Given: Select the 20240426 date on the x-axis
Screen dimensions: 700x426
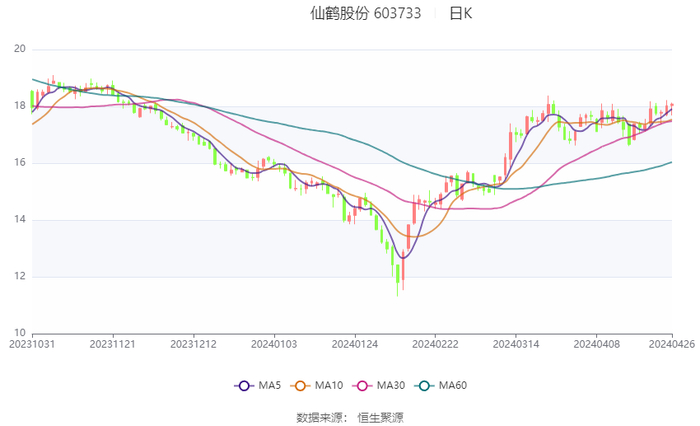Looking at the screenshot, I should coord(671,343).
